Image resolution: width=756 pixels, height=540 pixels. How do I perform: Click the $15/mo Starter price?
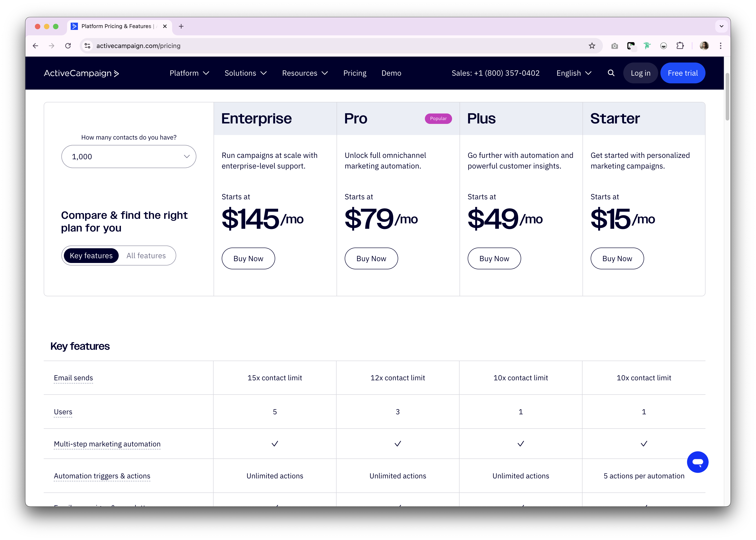click(x=623, y=219)
